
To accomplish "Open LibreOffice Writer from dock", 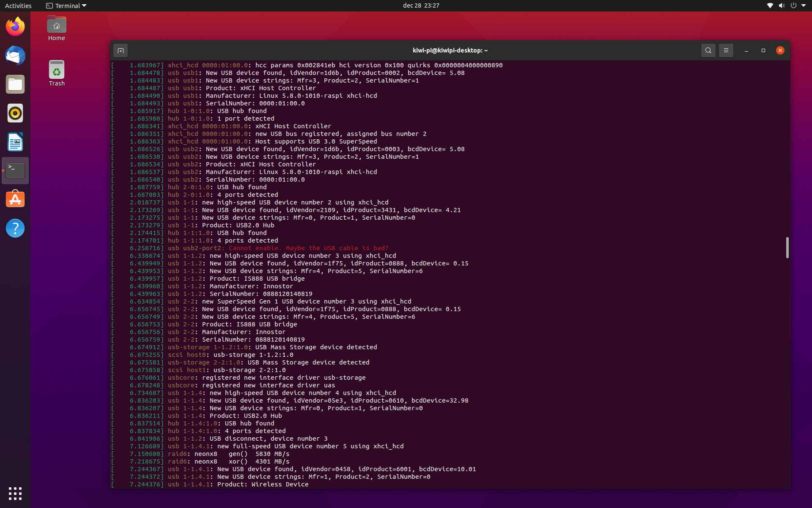I will 15,142.
